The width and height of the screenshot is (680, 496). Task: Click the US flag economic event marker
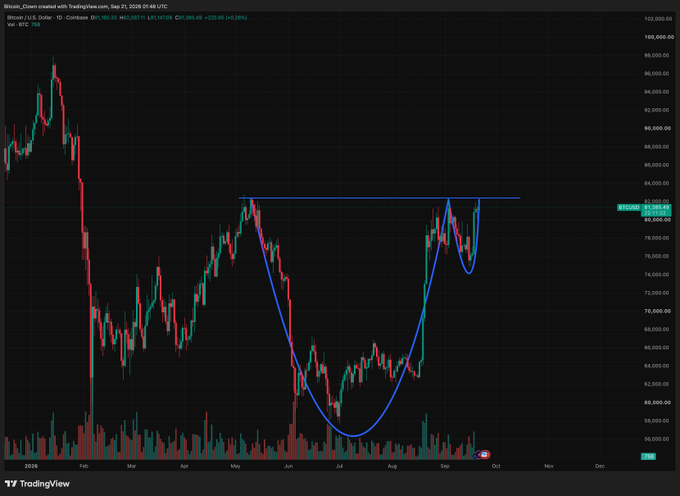486,454
